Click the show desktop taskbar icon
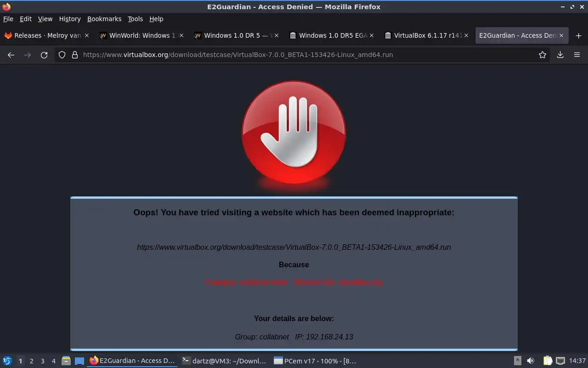Viewport: 588px width, 368px height. [x=79, y=361]
